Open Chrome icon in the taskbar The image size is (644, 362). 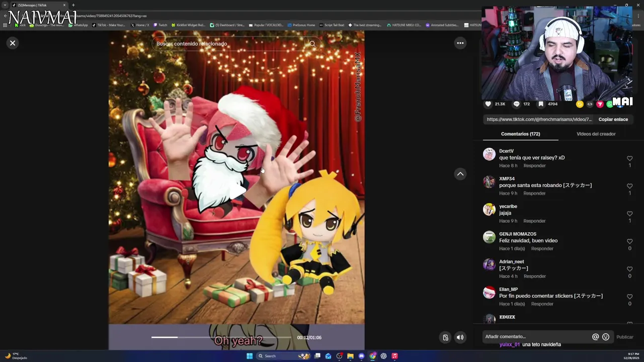point(372,356)
